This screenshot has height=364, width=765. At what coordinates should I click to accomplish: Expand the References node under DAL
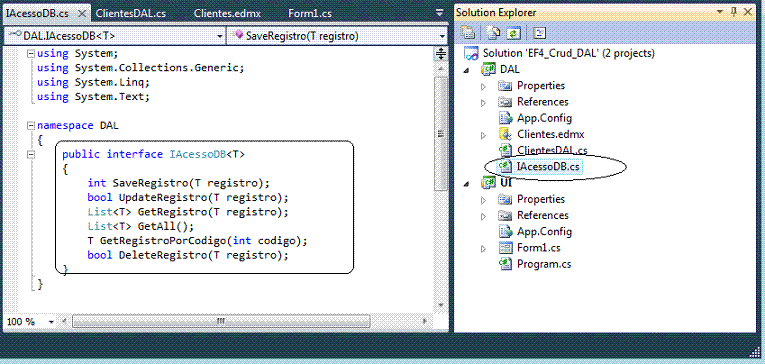[483, 102]
